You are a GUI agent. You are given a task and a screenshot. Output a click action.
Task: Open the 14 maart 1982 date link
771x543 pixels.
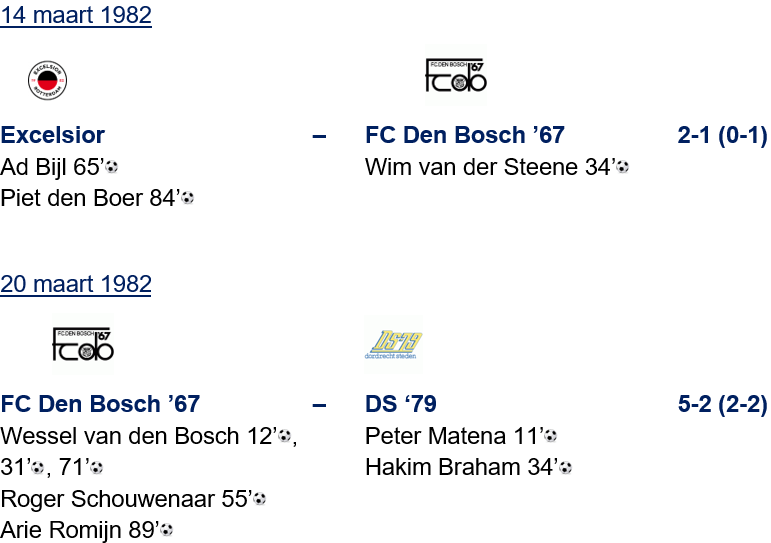76,15
